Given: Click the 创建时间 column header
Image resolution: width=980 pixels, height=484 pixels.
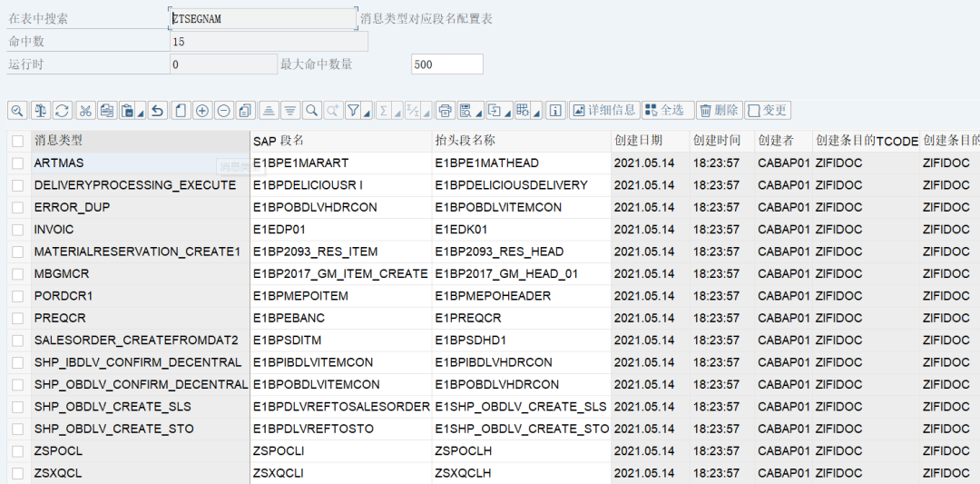Looking at the screenshot, I should tap(722, 141).
